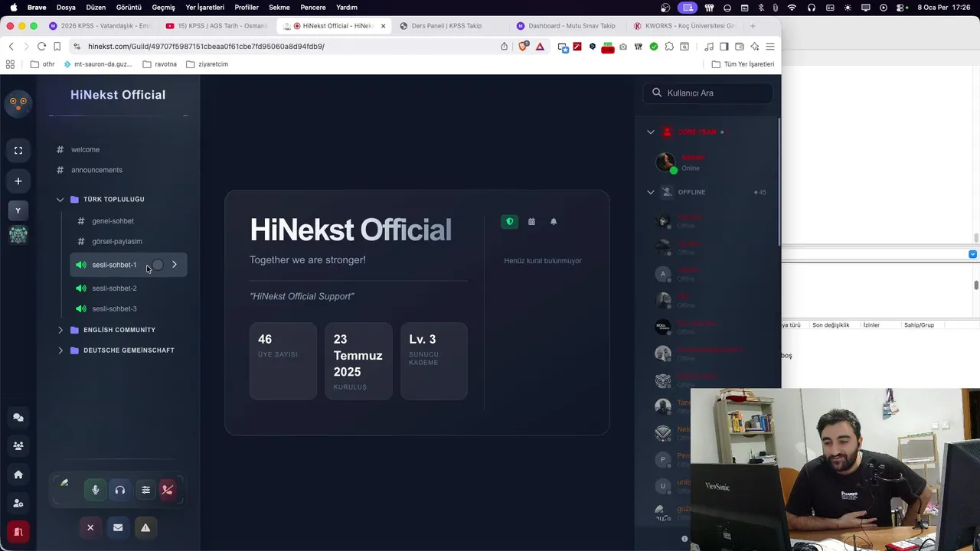Go to home icon in left rail

18,474
